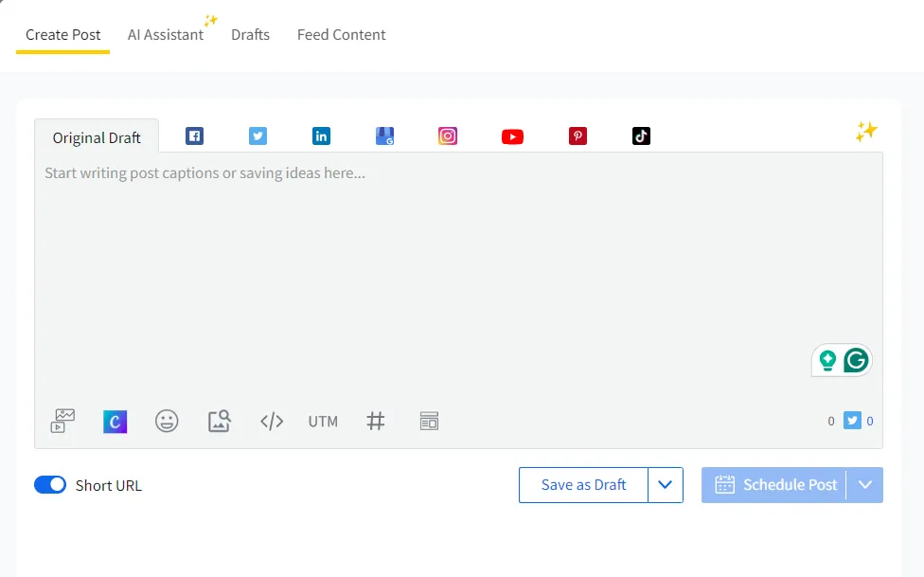This screenshot has height=577, width=924.
Task: Select the Facebook platform icon
Action: tap(194, 135)
